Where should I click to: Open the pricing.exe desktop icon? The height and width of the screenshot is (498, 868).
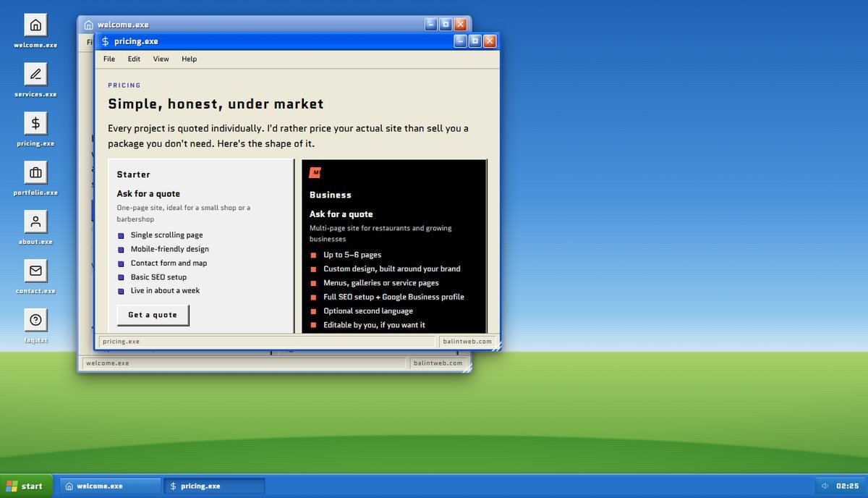(x=35, y=130)
